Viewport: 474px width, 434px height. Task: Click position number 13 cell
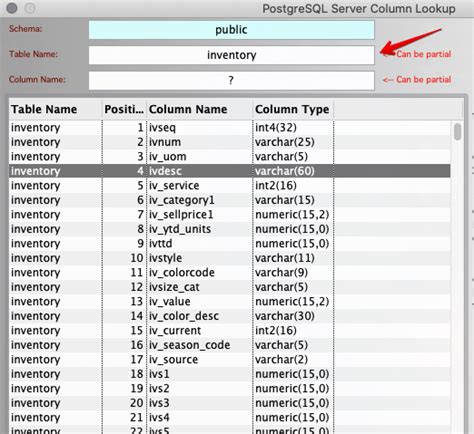coord(124,301)
